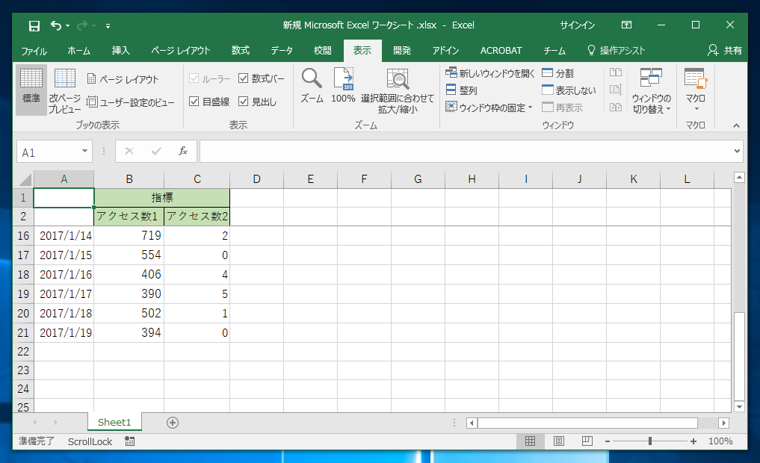
Task: Click the Name Box showing A1
Action: click(48, 152)
